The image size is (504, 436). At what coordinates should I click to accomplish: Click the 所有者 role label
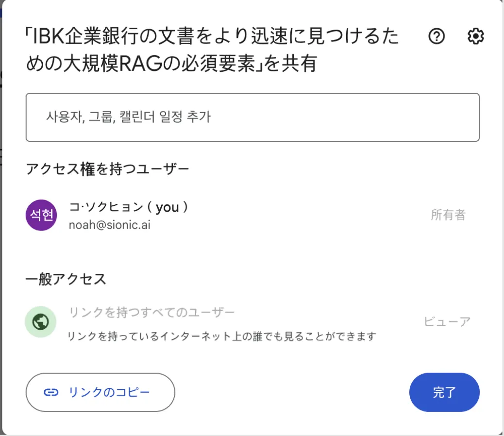[448, 215]
